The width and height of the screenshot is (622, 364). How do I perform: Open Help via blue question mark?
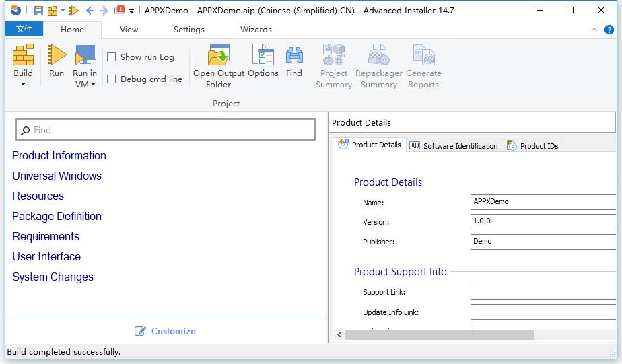pos(609,30)
